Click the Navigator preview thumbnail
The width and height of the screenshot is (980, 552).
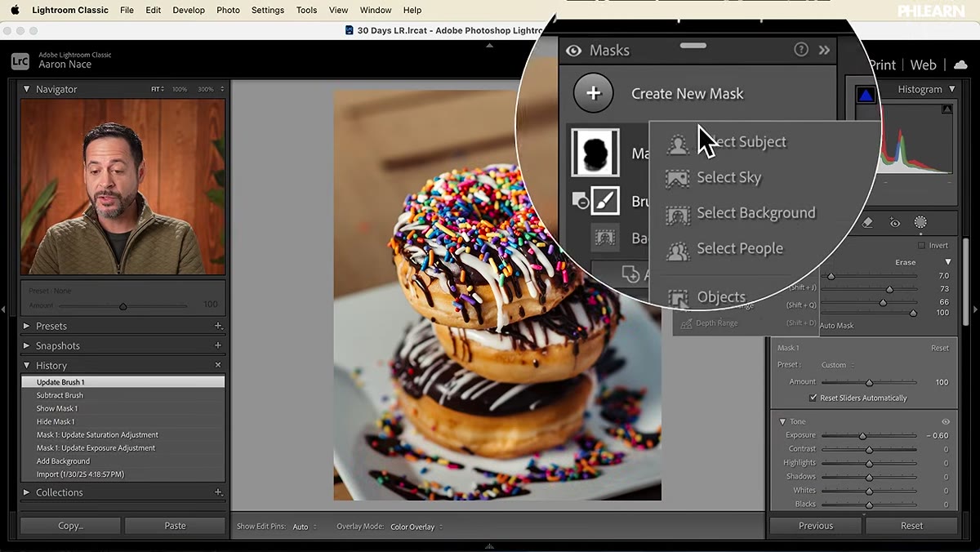(x=122, y=187)
